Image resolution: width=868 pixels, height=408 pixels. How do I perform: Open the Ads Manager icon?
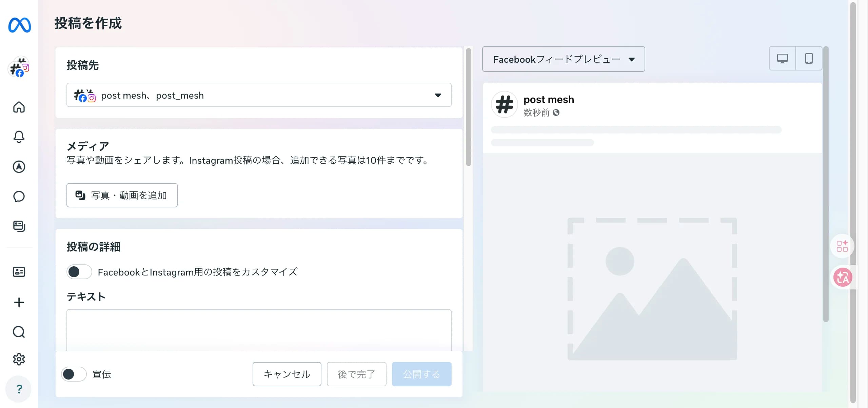(19, 166)
